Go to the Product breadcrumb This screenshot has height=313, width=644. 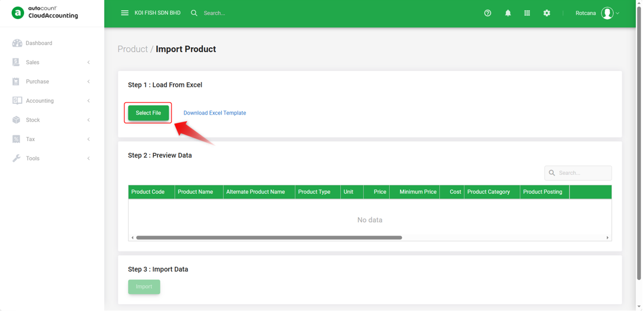point(133,49)
